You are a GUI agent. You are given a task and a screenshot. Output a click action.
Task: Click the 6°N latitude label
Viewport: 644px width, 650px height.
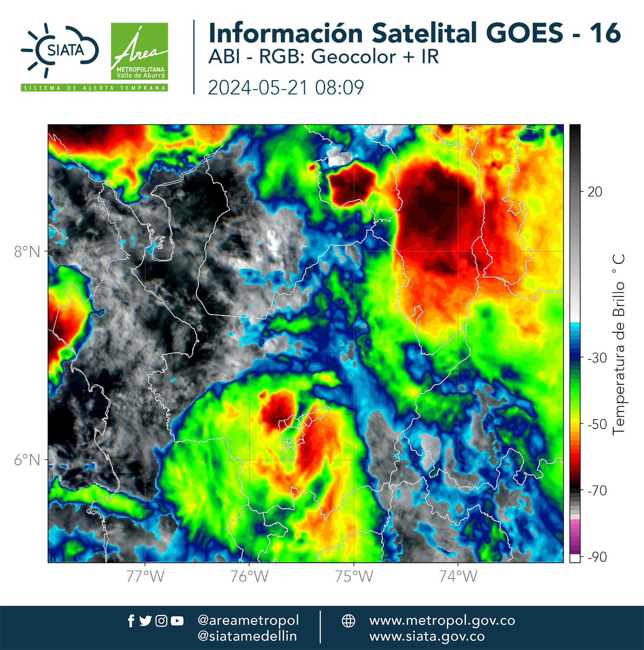pos(27,460)
